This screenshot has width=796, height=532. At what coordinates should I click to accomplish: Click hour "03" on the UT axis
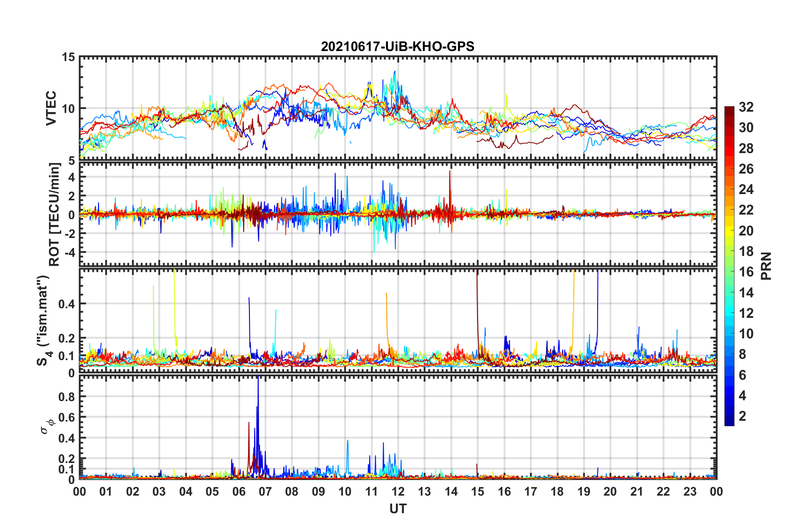(x=159, y=491)
